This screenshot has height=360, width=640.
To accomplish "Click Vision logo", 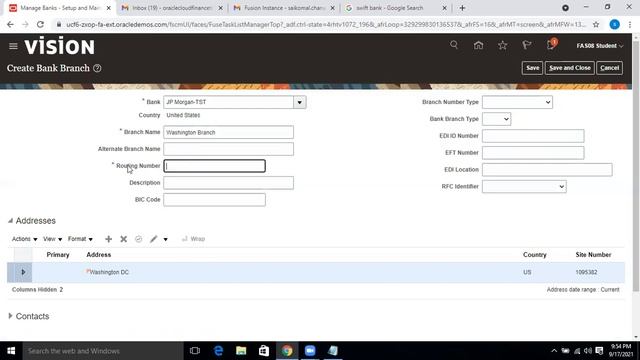I will coord(60,46).
